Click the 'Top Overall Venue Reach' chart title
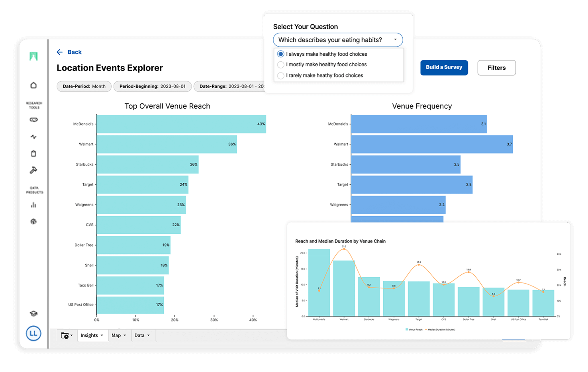Viewport: 588px width, 372px height. [167, 106]
